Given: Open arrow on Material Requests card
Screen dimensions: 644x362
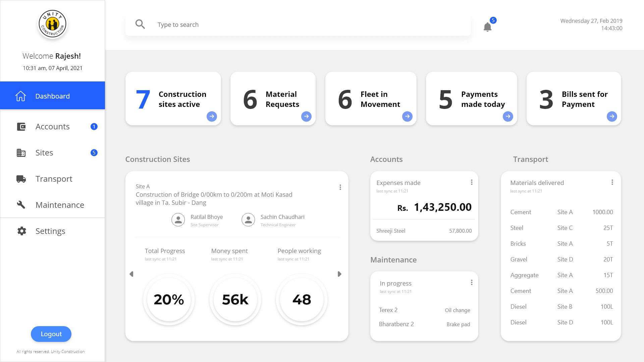Looking at the screenshot, I should 306,116.
